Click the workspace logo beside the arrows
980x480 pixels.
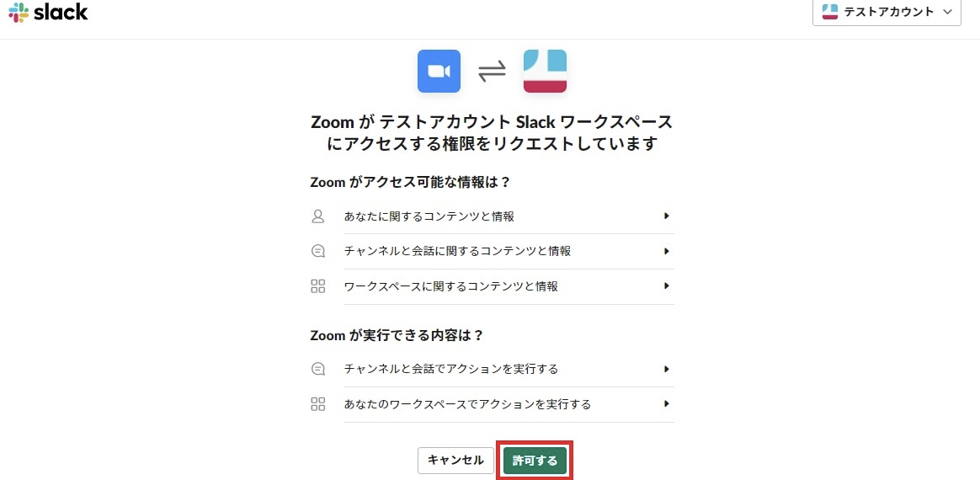545,71
